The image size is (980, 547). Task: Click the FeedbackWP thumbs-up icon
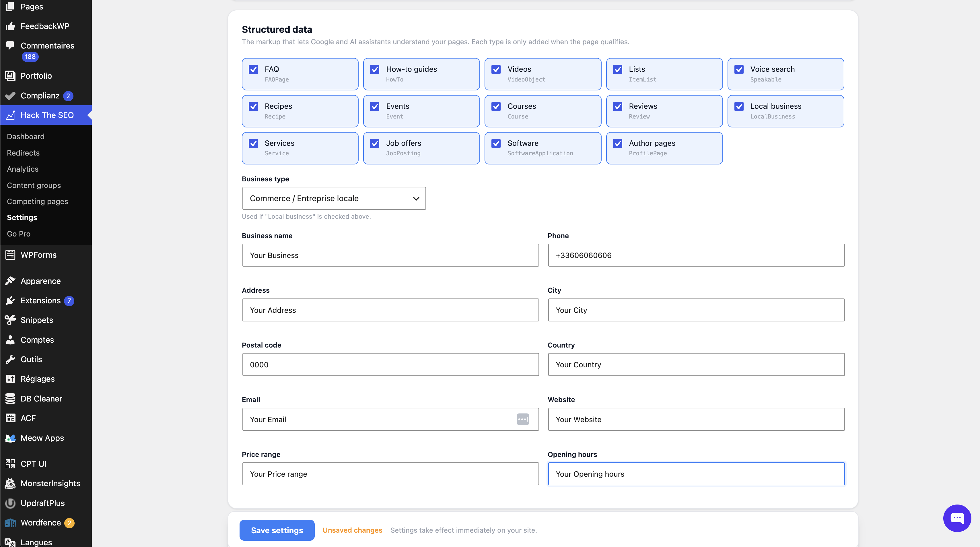click(10, 26)
